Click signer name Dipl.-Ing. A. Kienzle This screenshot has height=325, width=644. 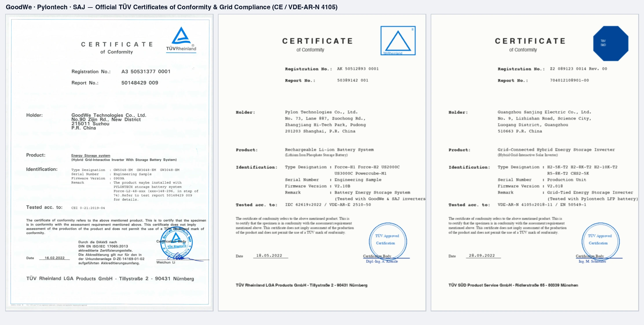382,261
